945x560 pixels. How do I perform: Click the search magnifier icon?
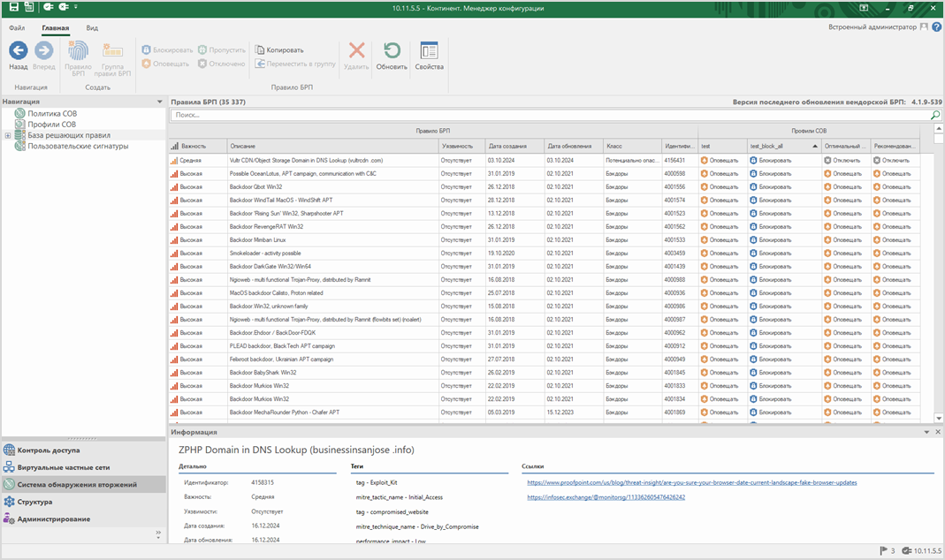[x=935, y=116]
